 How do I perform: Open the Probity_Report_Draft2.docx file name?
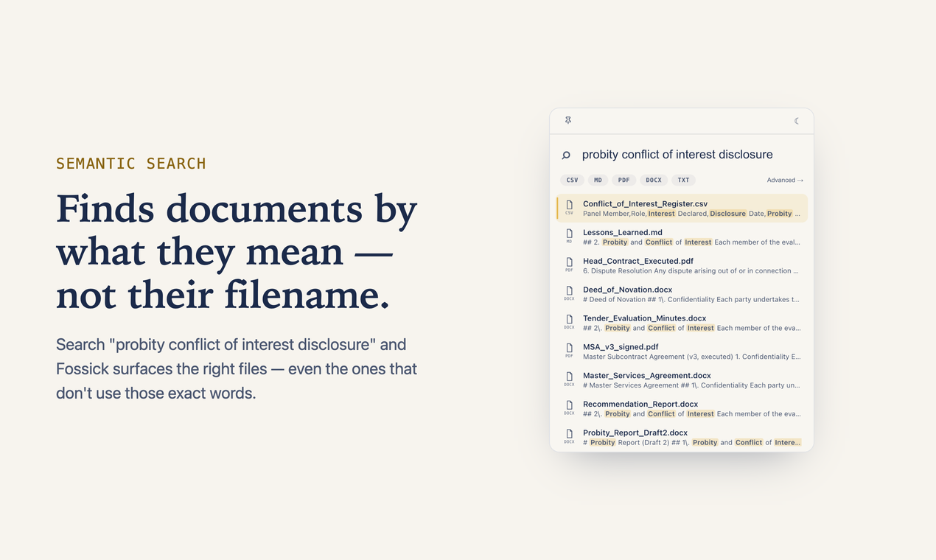click(635, 433)
